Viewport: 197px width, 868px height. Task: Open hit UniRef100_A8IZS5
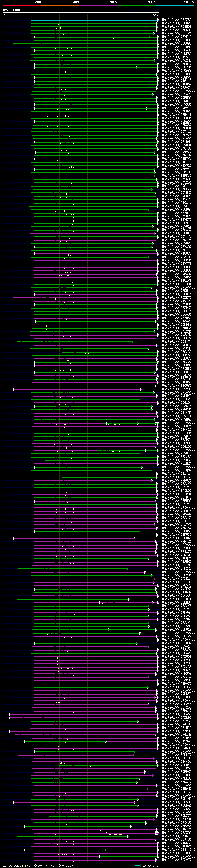[177, 20]
